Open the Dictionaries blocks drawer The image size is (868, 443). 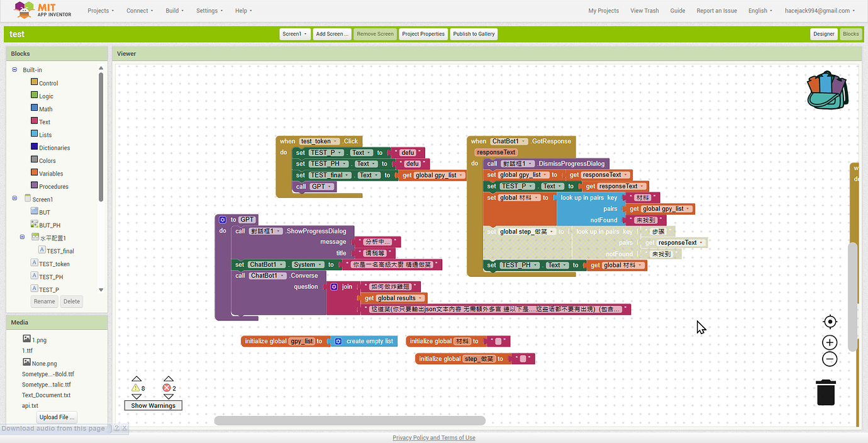coord(54,147)
